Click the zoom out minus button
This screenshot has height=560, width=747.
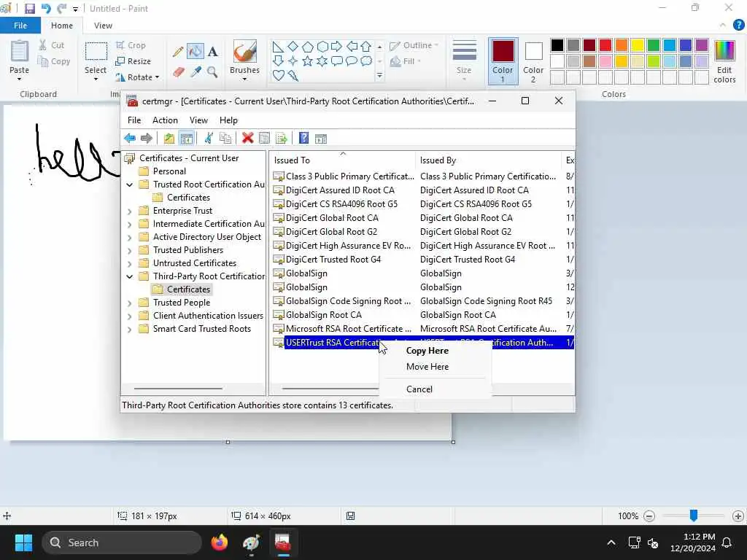[x=649, y=516]
